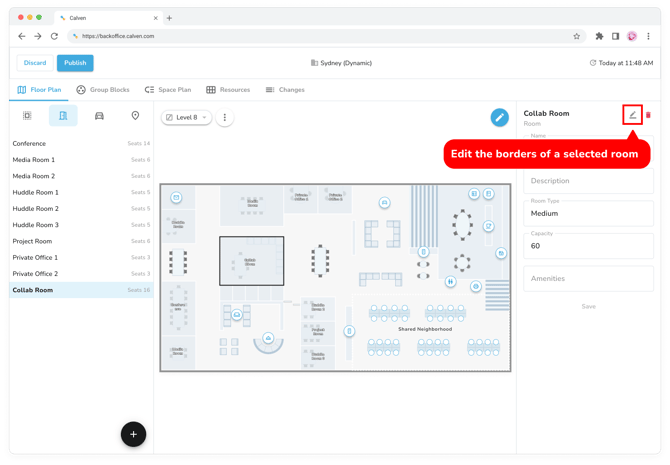670x465 pixels.
Task: Switch to the Space Plan tab
Action: coord(167,90)
